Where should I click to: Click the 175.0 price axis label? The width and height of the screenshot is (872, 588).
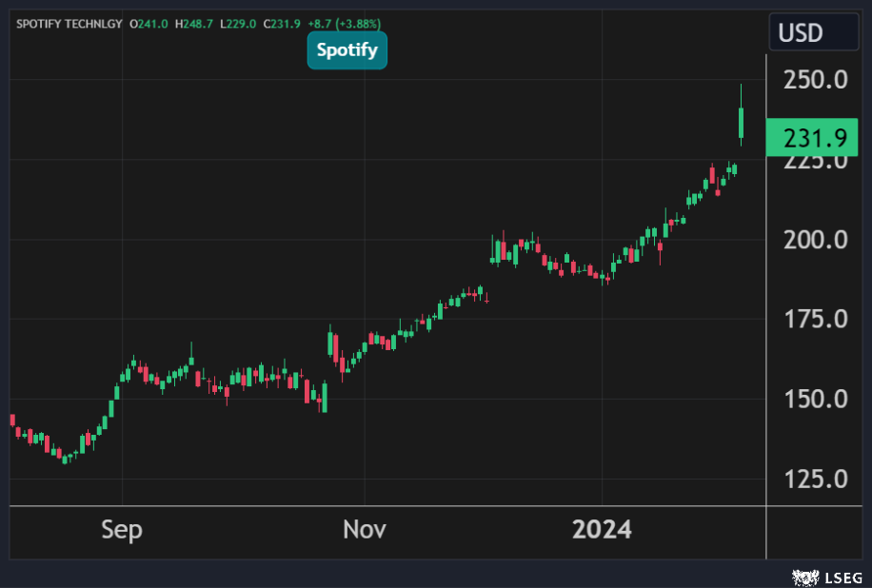814,319
